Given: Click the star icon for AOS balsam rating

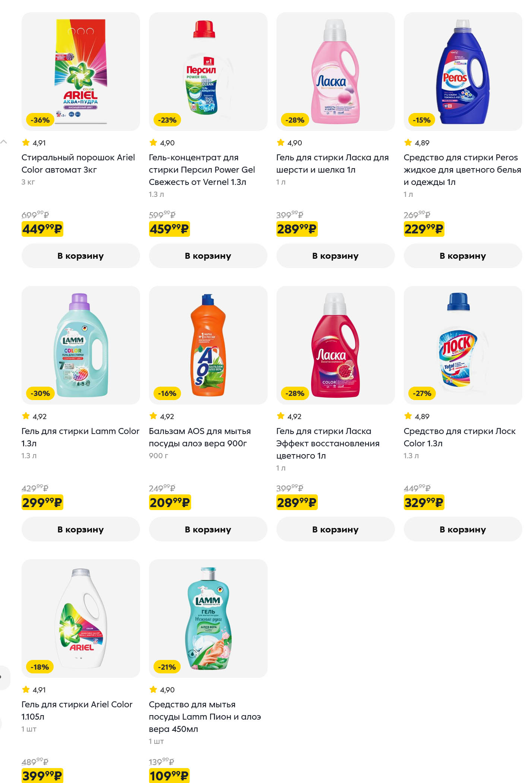Looking at the screenshot, I should tap(153, 416).
